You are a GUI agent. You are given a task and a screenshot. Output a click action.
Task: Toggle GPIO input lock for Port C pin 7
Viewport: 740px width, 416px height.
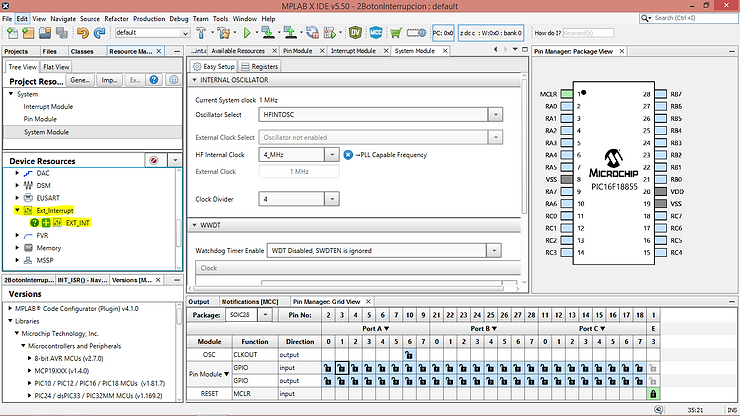coord(639,368)
